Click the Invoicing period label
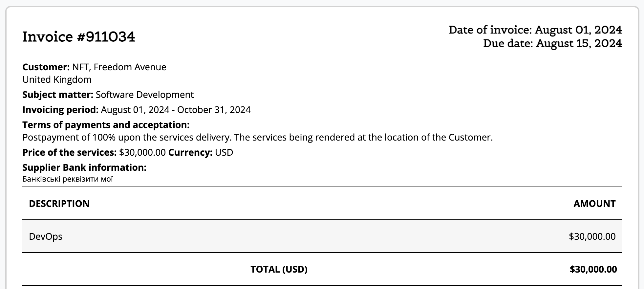 coord(60,110)
